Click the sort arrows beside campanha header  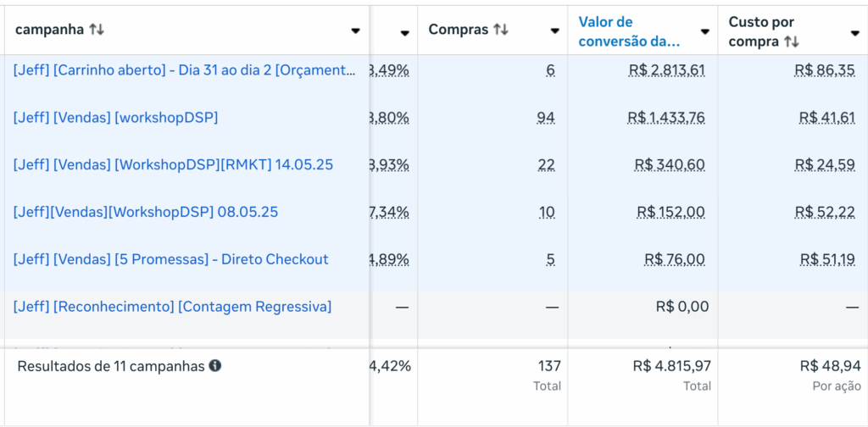pos(97,30)
